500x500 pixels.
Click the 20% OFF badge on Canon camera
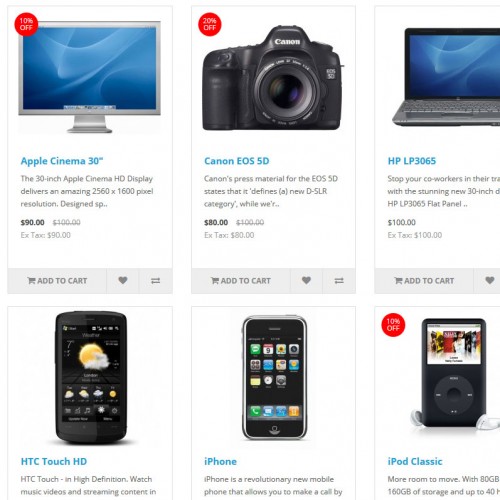(210, 24)
